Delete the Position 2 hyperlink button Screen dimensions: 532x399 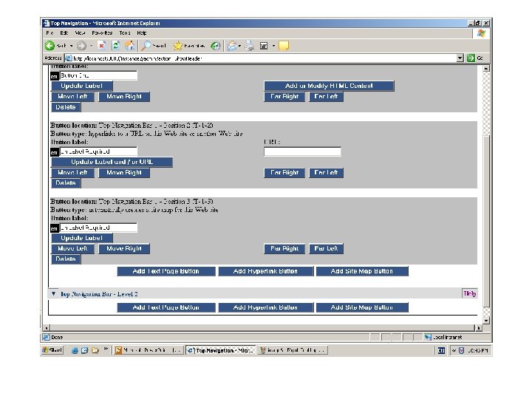66,183
